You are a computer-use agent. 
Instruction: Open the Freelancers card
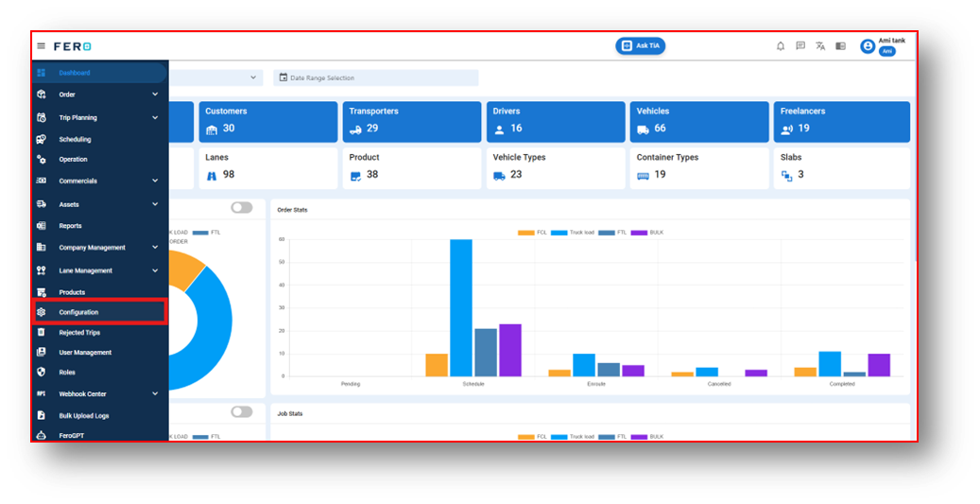tap(842, 122)
